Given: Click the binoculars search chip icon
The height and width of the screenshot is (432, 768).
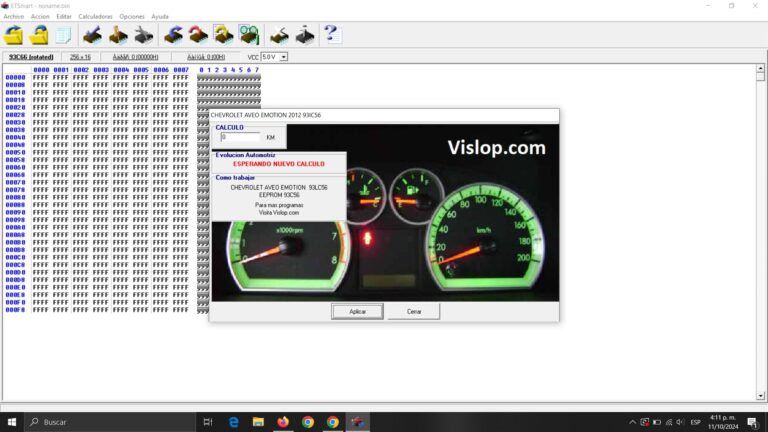Looking at the screenshot, I should point(248,35).
